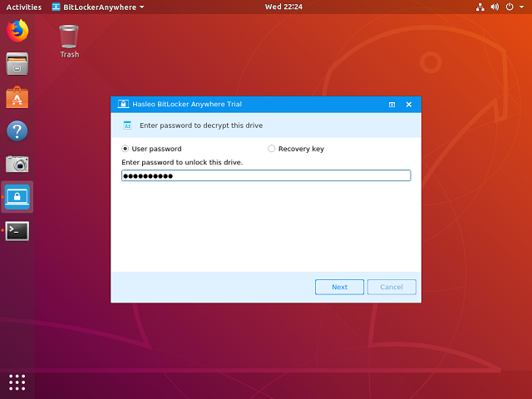Click the network status icon
The width and height of the screenshot is (532, 399).
480,7
